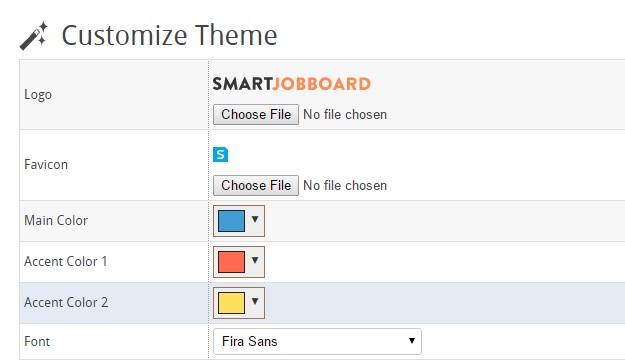Open the Main Color dropdown arrow

click(x=255, y=219)
